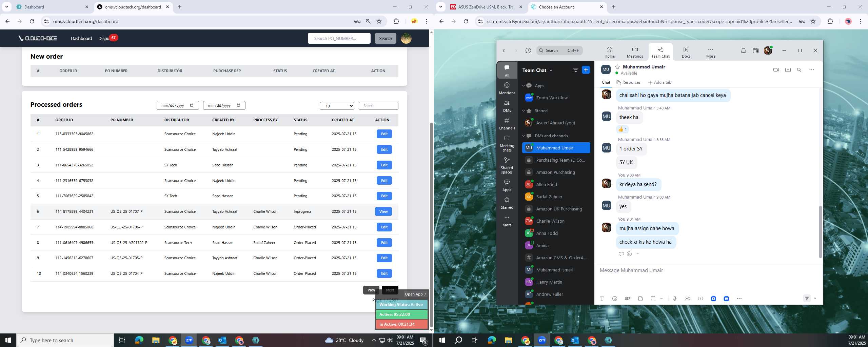Click Windows Start button on left taskbar
Screen dimensions: 868x347
click(8, 340)
